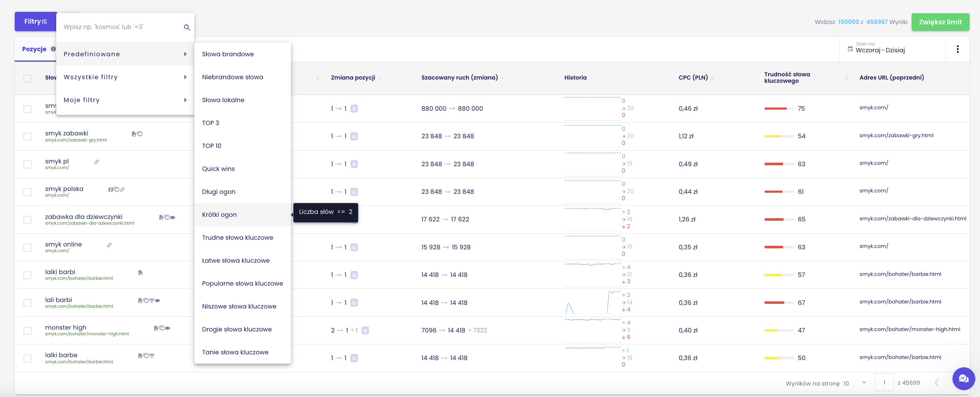This screenshot has width=980, height=397.
Task: Click the Zwiększ limit button
Action: 940,22
